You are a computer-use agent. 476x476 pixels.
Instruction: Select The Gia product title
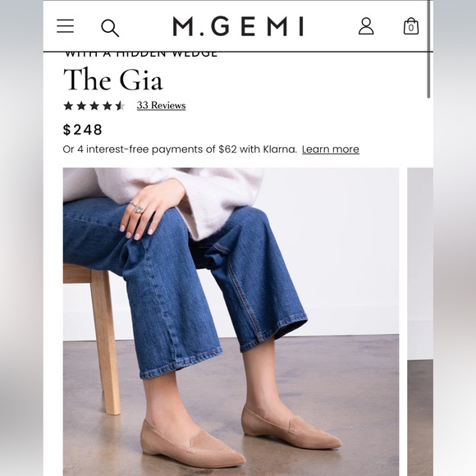point(113,80)
